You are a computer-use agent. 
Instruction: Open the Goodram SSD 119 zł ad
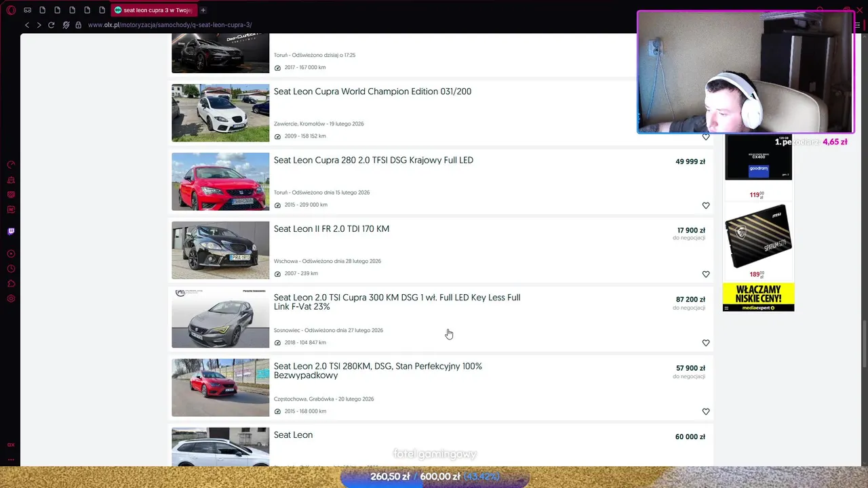tap(758, 166)
